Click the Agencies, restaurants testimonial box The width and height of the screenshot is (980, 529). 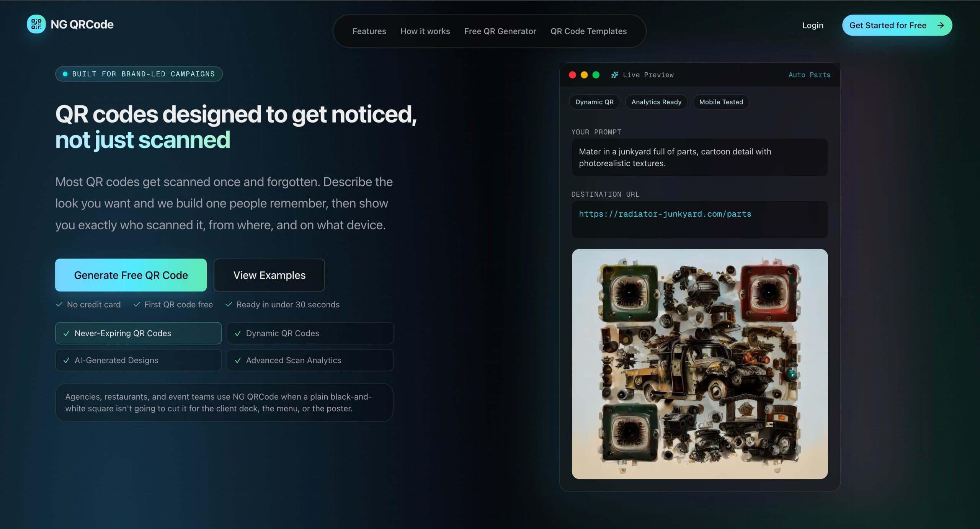(224, 402)
